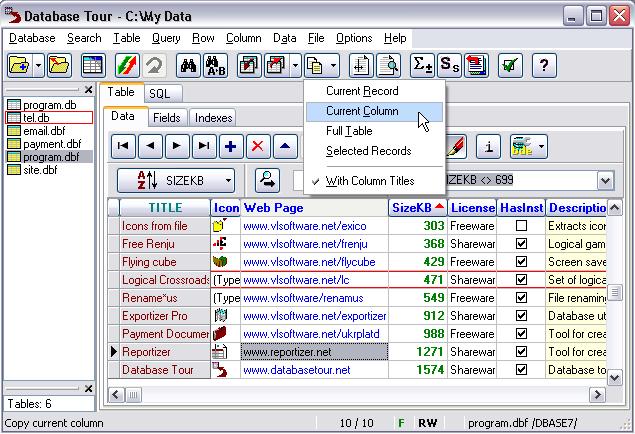Click the binoculars A-B replace icon

click(x=215, y=65)
